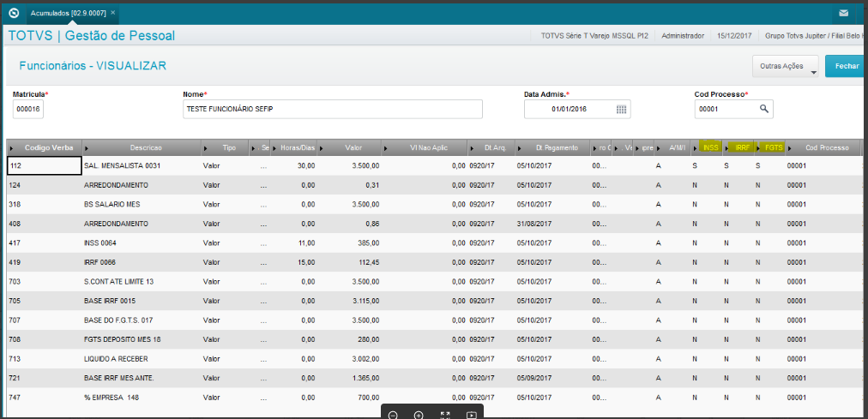Click the LIQUIDO A RECEBER description
The width and height of the screenshot is (868, 419).
(x=116, y=359)
